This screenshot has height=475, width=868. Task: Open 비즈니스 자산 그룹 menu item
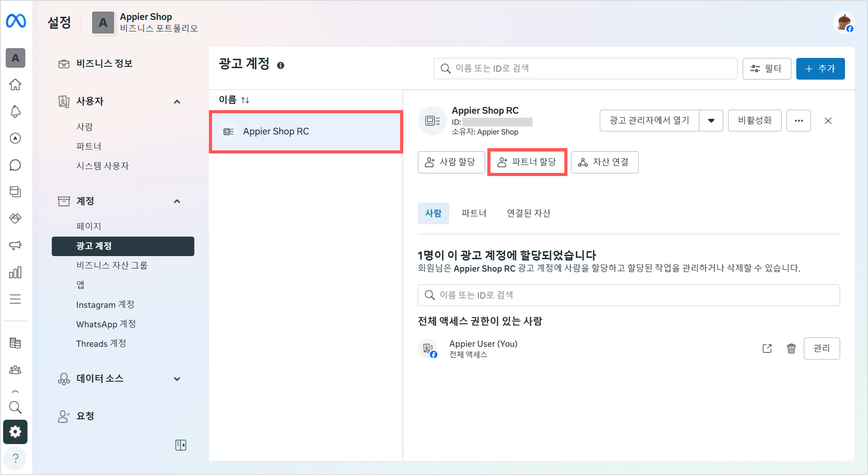[112, 265]
